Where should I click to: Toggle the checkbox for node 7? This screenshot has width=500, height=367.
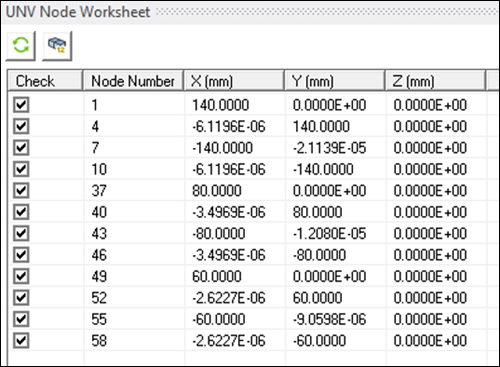click(x=21, y=148)
